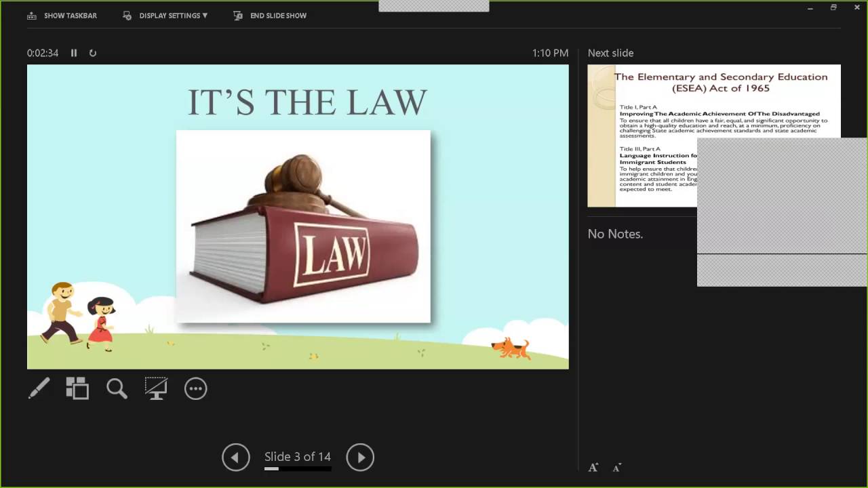Click the elapsed time 0:02:34

[43, 53]
